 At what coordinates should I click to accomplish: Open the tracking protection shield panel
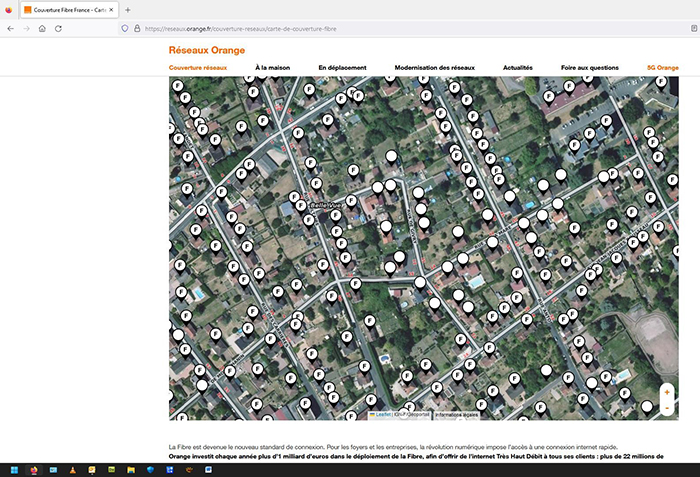click(125, 29)
